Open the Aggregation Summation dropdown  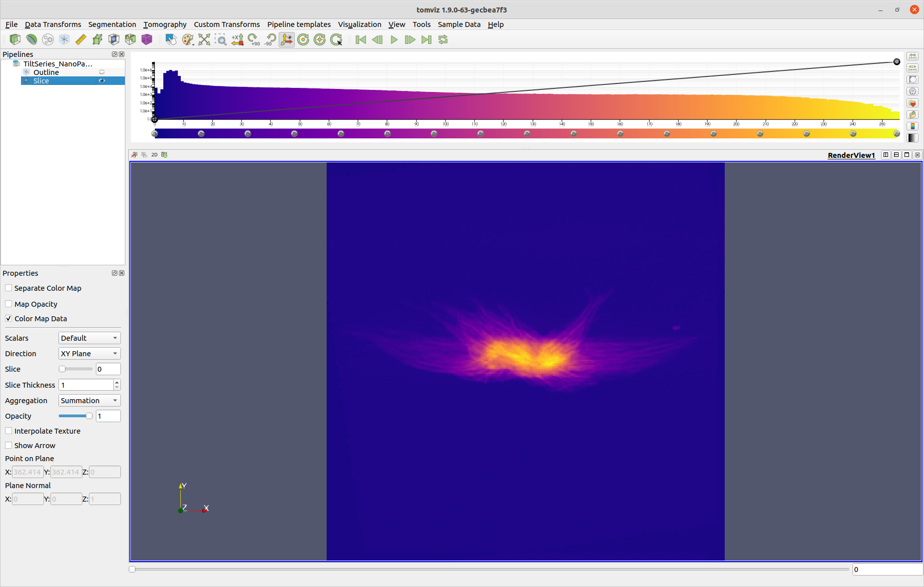pyautogui.click(x=89, y=401)
